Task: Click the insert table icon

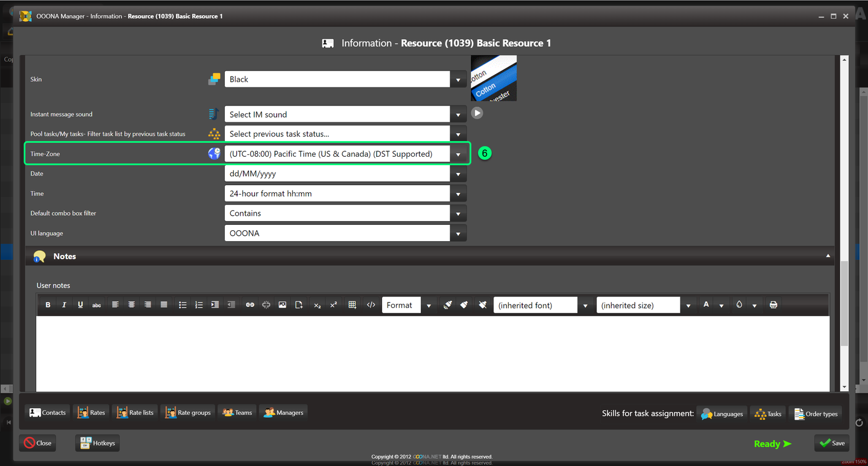Action: point(353,305)
